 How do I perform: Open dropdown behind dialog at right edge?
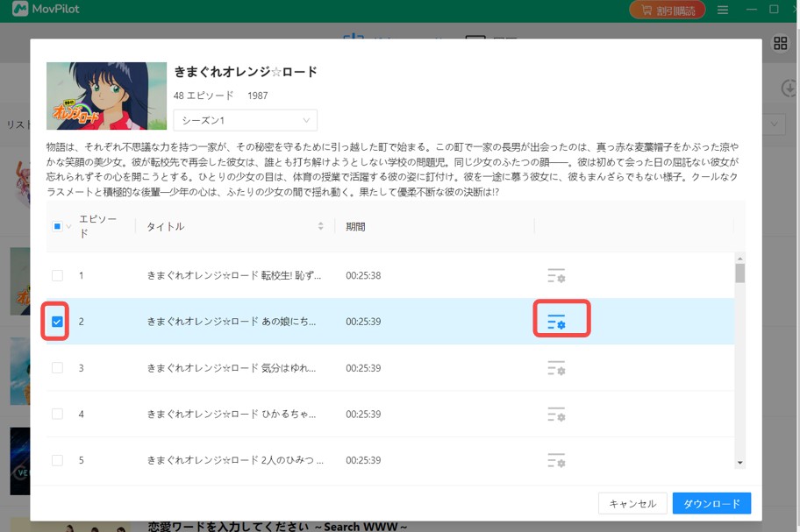(775, 124)
